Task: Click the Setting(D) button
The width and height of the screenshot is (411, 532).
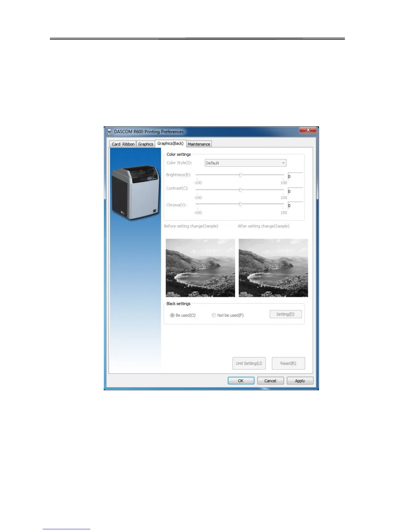Action: pyautogui.click(x=286, y=314)
